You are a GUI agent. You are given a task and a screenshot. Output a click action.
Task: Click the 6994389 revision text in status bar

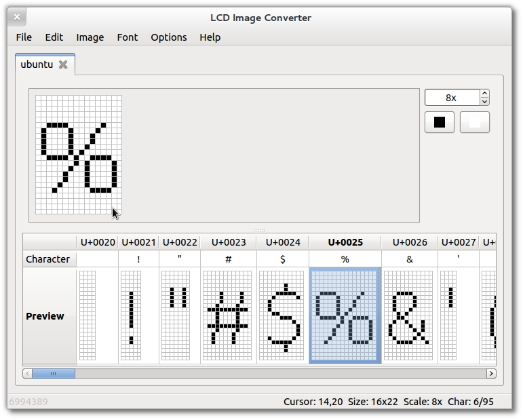click(x=28, y=402)
